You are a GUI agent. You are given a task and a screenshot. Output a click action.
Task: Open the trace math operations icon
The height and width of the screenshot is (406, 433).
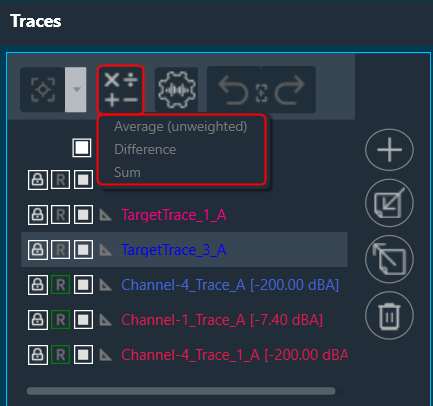point(120,90)
